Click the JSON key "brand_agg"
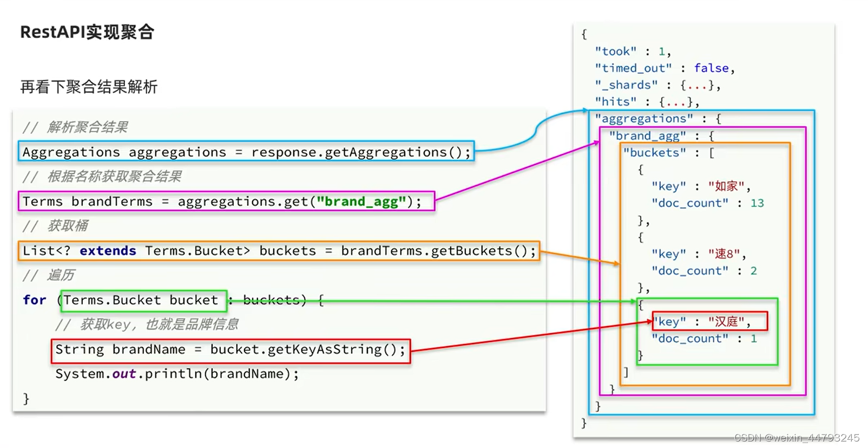 [x=647, y=135]
